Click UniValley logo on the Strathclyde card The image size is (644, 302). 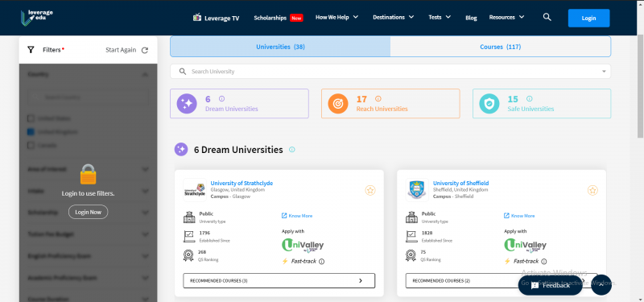303,246
